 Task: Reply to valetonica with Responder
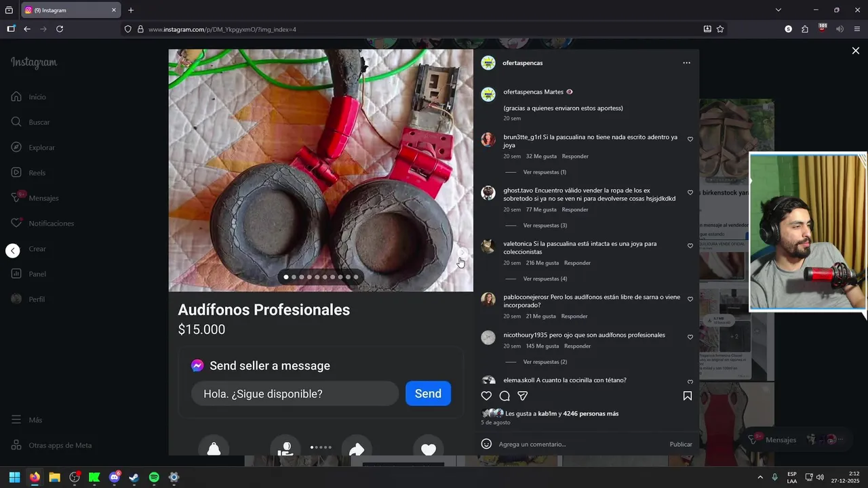tap(577, 263)
